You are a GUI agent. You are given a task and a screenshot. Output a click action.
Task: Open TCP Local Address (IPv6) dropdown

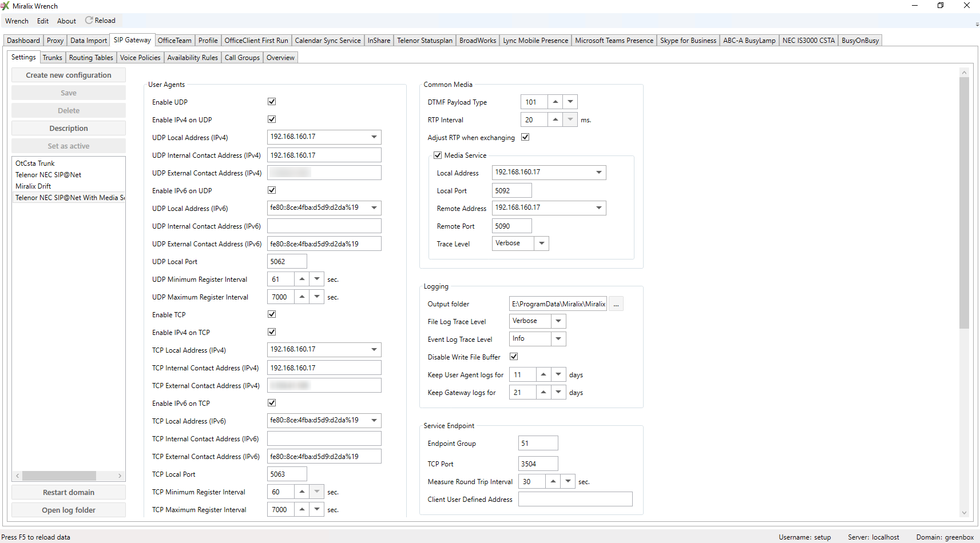pyautogui.click(x=374, y=421)
